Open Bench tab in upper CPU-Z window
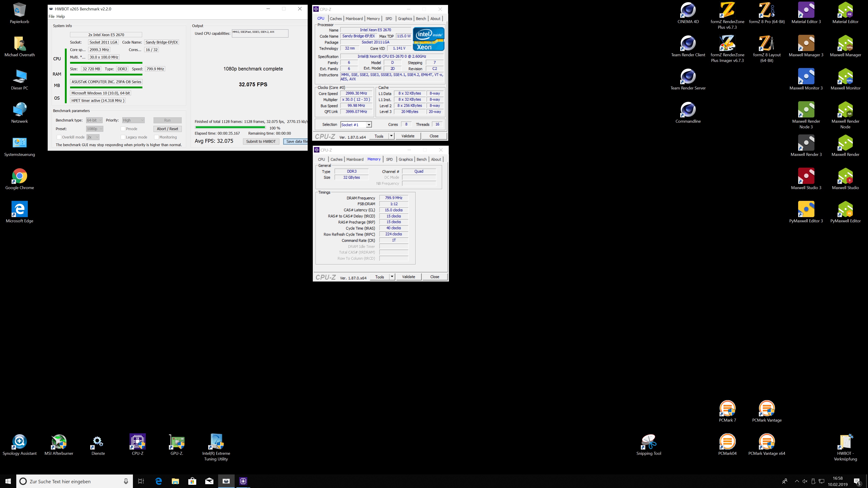Screen dimensions: 868x488 pos(421,19)
